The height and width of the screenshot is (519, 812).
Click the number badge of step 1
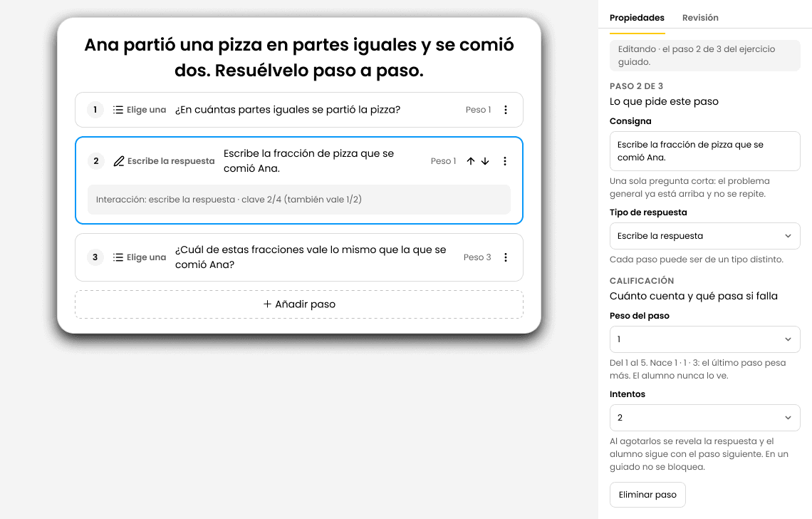click(95, 110)
